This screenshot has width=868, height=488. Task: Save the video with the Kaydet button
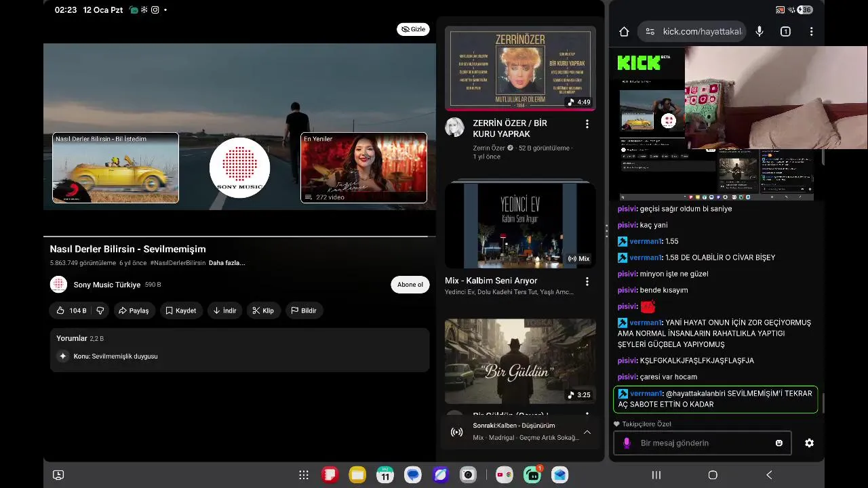point(181,310)
